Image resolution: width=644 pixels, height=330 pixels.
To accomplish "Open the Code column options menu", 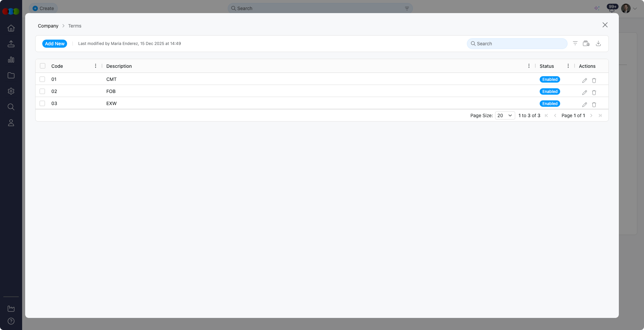I will pos(96,66).
